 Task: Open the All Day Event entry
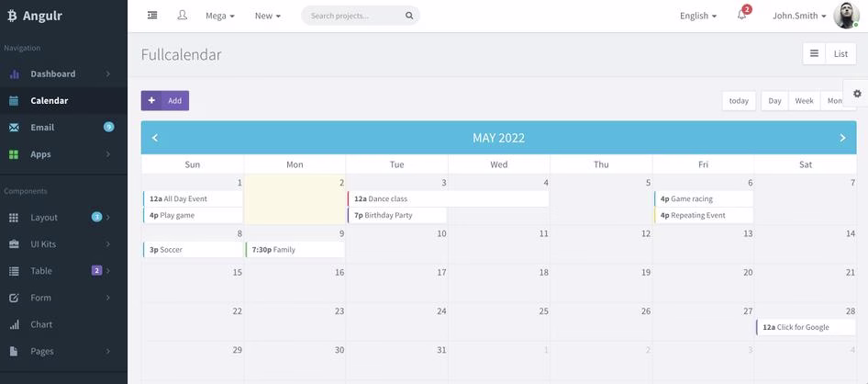(x=193, y=199)
